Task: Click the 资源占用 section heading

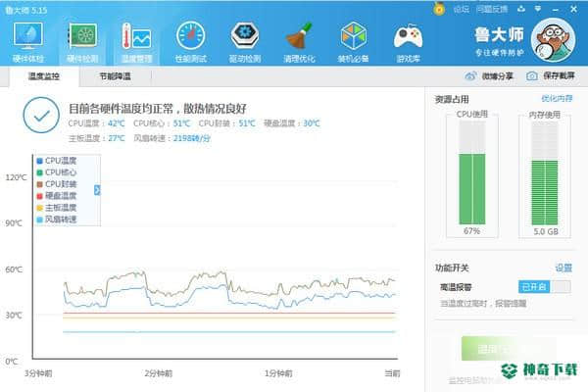Action: [x=452, y=99]
